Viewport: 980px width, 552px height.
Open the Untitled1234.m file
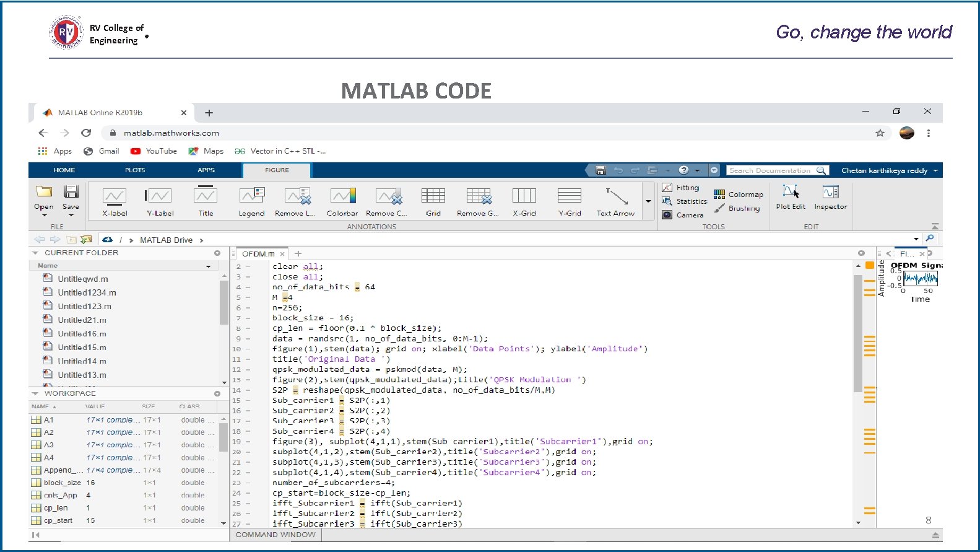[x=87, y=292]
